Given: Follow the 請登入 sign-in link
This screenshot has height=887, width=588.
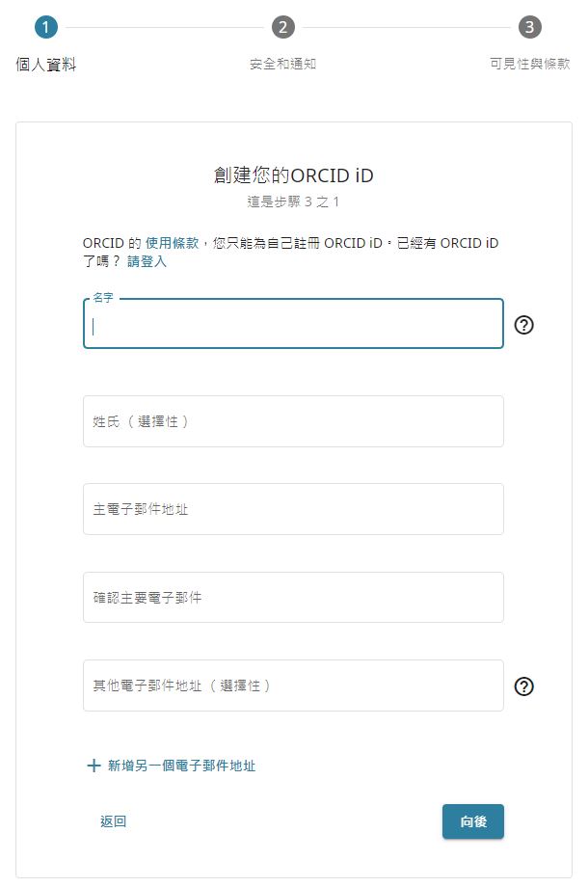Looking at the screenshot, I should coord(147,261).
